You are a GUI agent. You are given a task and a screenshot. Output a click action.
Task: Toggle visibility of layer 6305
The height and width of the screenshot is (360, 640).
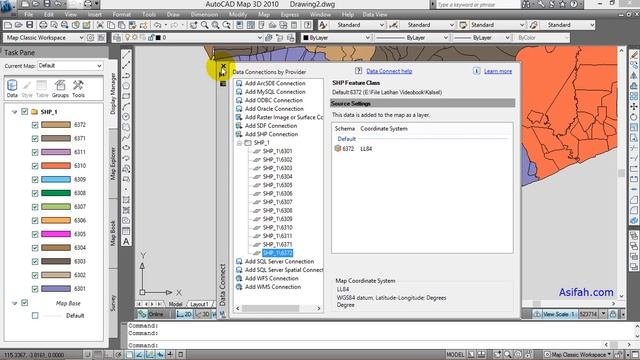point(35,234)
